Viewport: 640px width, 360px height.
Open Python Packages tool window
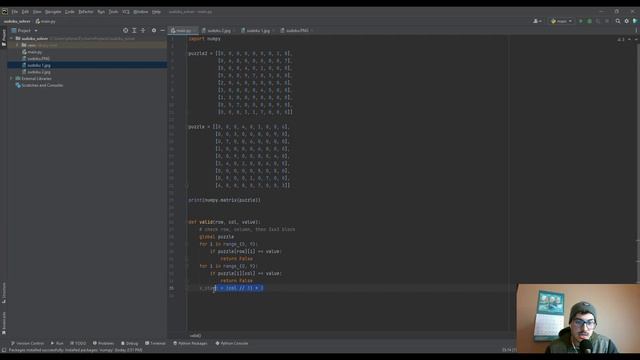(x=190, y=343)
